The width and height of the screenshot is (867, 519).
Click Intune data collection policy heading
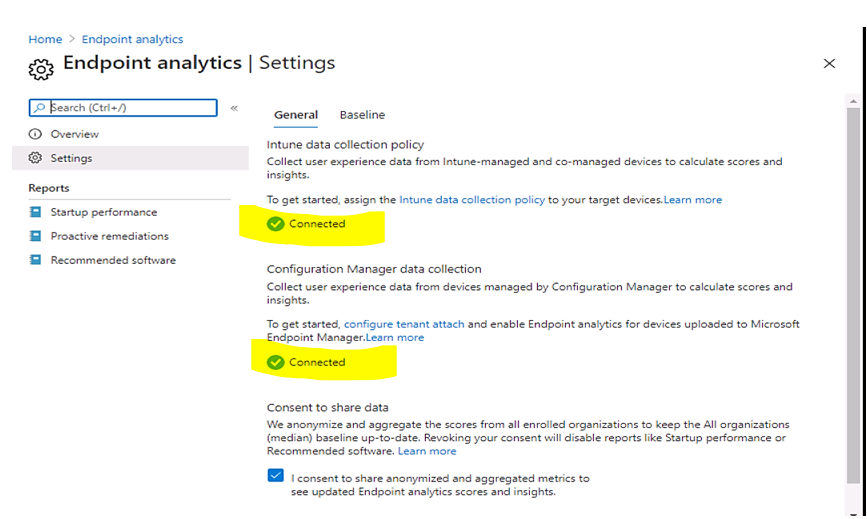[345, 145]
